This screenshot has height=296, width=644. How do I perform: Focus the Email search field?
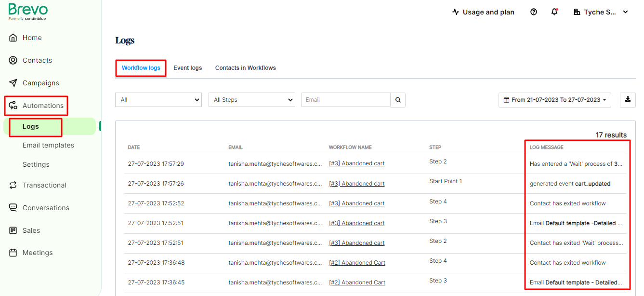(x=346, y=100)
